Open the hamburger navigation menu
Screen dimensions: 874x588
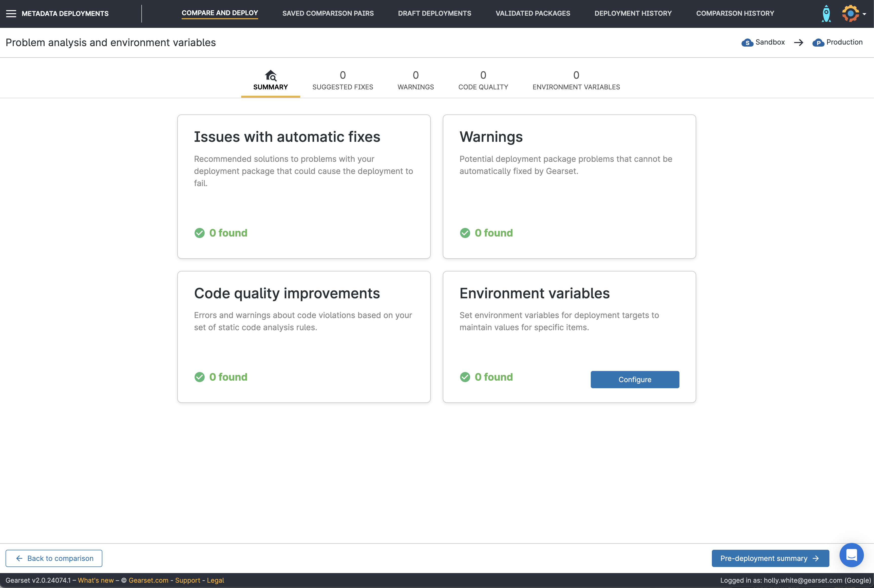pyautogui.click(x=11, y=14)
